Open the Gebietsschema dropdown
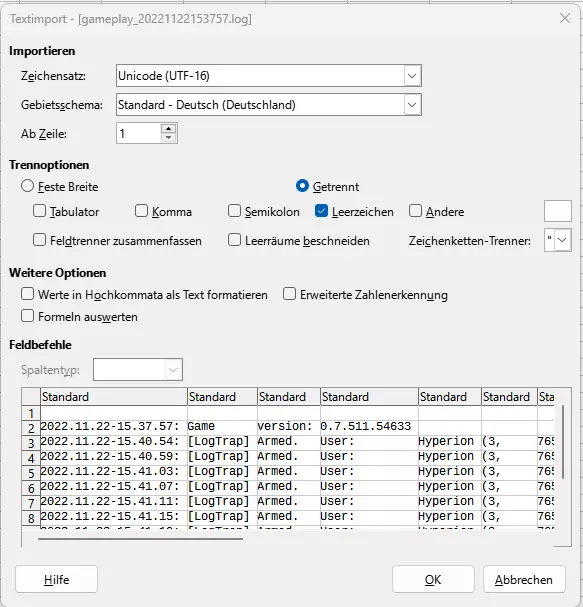The height and width of the screenshot is (607, 583). coord(412,105)
